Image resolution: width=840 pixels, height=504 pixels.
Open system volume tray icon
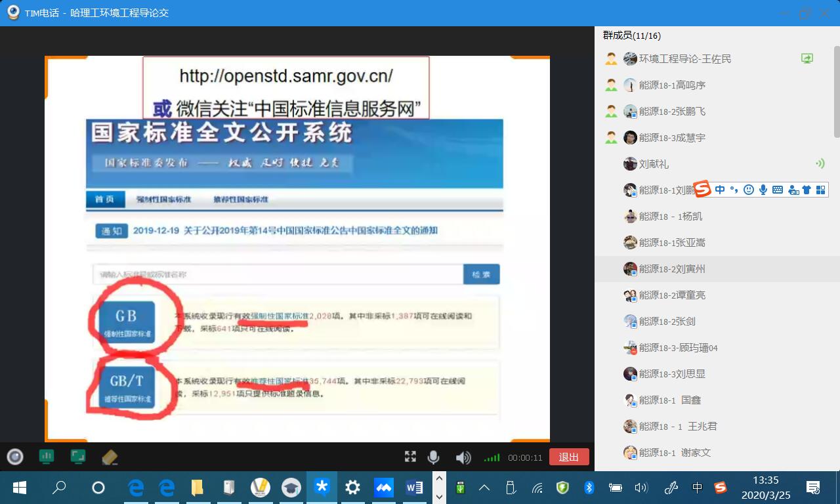pyautogui.click(x=641, y=488)
